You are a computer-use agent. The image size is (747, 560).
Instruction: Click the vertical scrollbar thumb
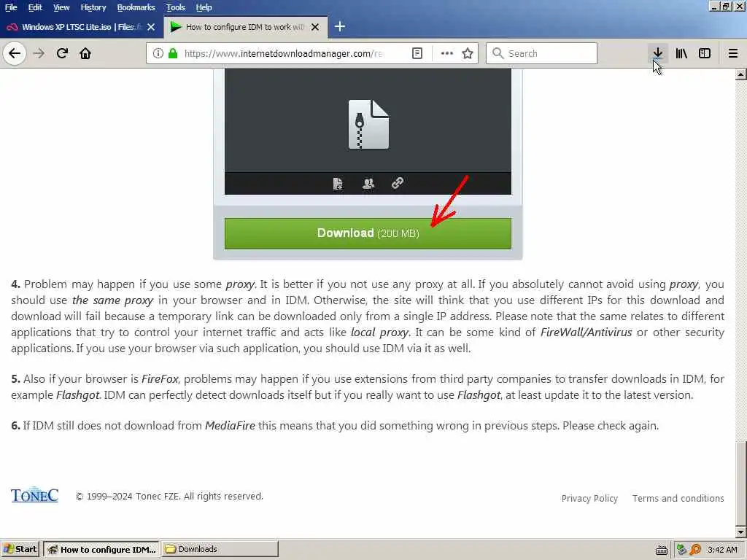coord(741,483)
